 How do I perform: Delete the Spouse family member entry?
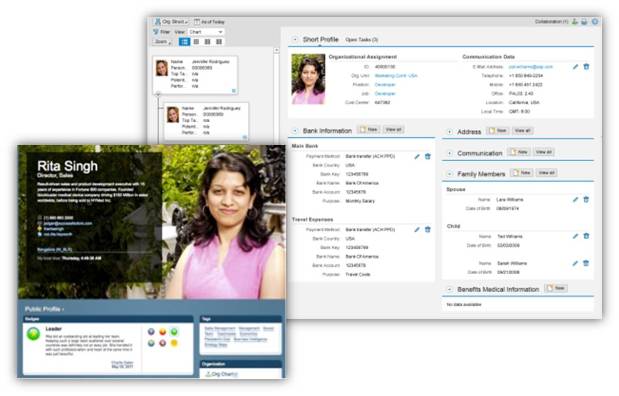(586, 200)
